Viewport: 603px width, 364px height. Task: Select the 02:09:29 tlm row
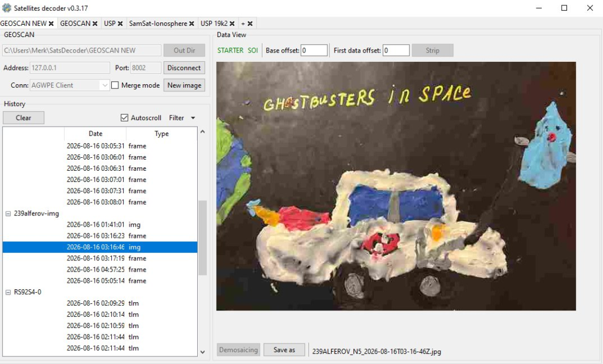click(100, 303)
